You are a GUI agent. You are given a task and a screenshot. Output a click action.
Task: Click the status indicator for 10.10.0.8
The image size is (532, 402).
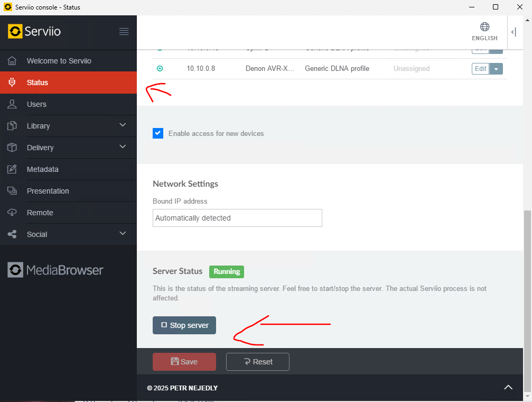tap(160, 69)
